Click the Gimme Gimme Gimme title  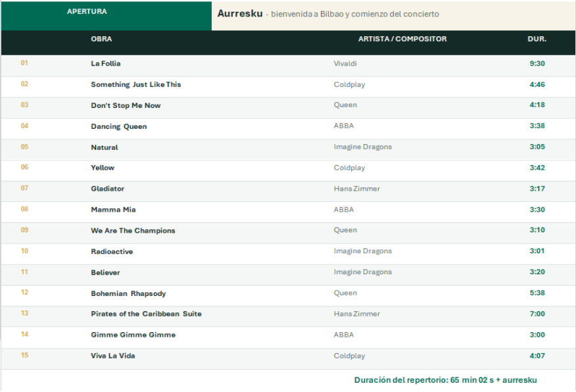[x=133, y=335]
